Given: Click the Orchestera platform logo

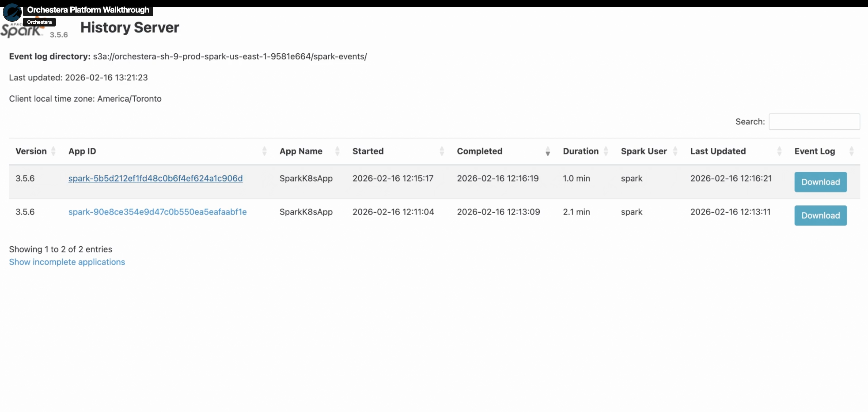Looking at the screenshot, I should pos(12,12).
